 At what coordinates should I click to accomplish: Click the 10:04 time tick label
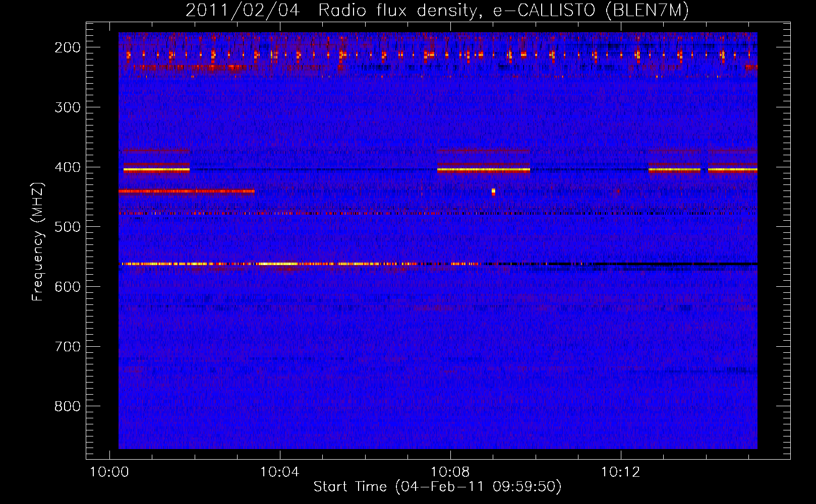pos(279,472)
